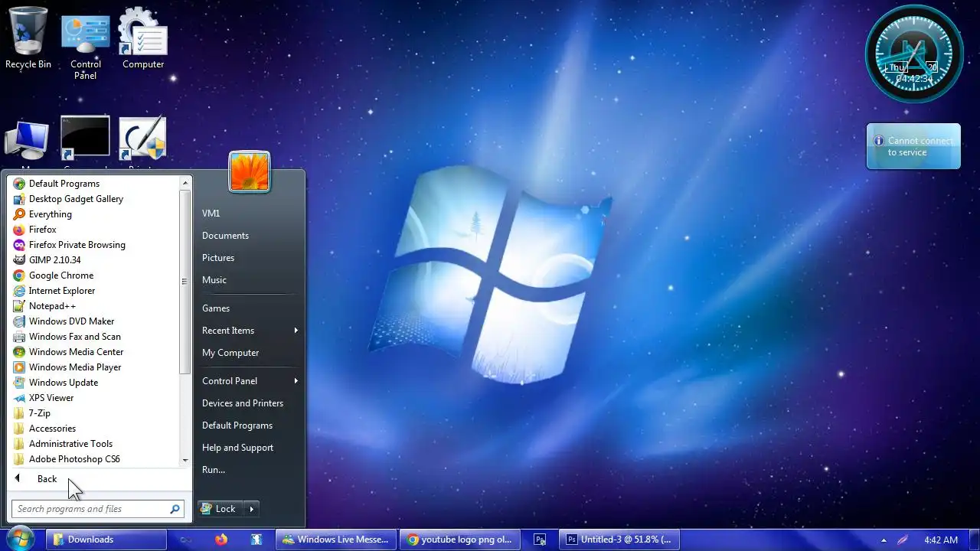Switch to the Downloads taskbar window
Viewport: 980px width, 551px height.
tap(106, 540)
